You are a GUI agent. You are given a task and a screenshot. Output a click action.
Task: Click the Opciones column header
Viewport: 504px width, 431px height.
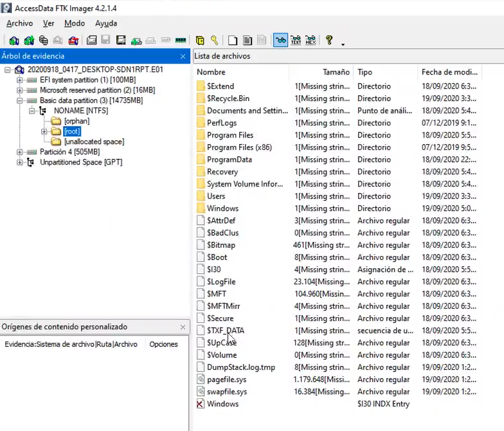163,344
